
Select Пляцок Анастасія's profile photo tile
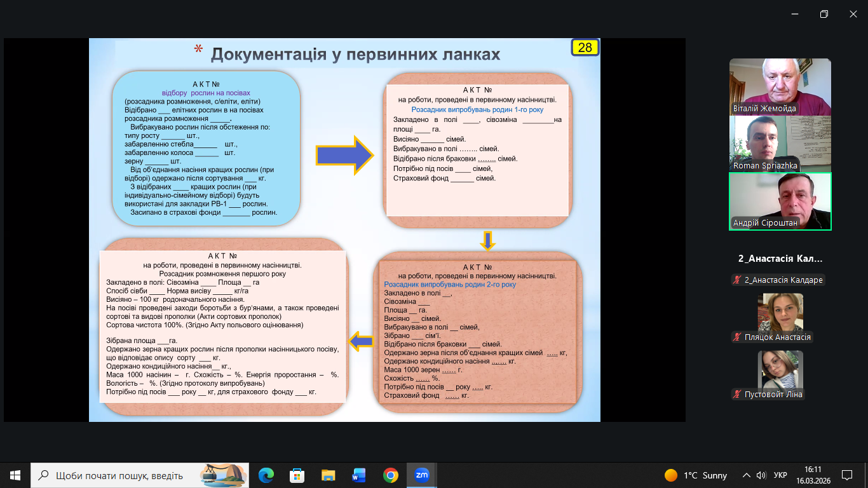point(780,312)
